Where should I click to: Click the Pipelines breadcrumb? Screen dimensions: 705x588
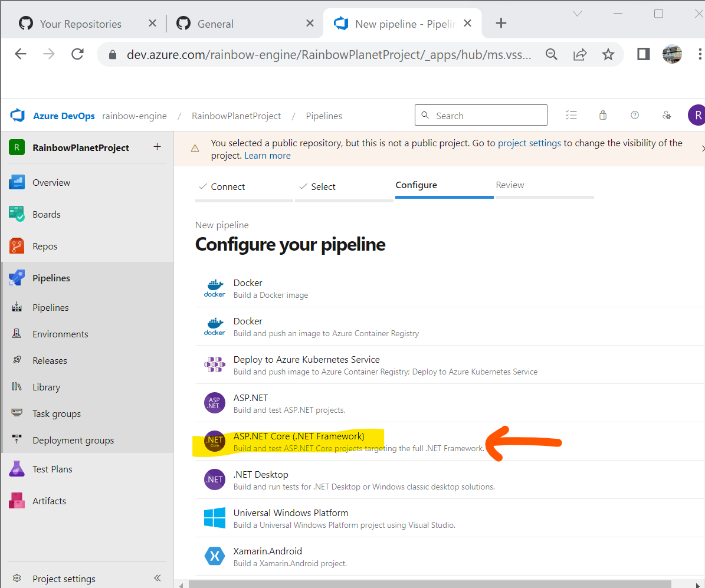click(324, 116)
